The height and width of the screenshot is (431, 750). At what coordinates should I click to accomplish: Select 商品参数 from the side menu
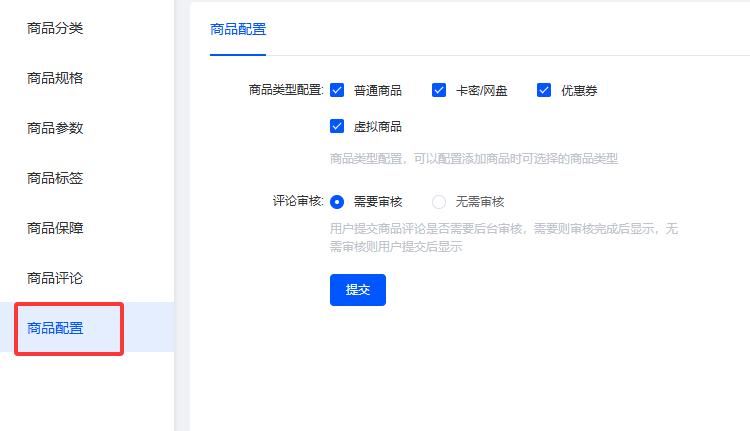click(55, 128)
